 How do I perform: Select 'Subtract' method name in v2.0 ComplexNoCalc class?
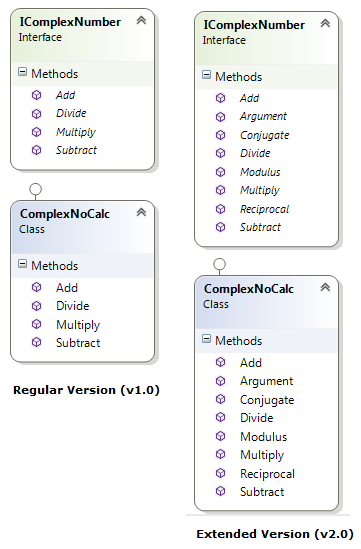point(262,492)
